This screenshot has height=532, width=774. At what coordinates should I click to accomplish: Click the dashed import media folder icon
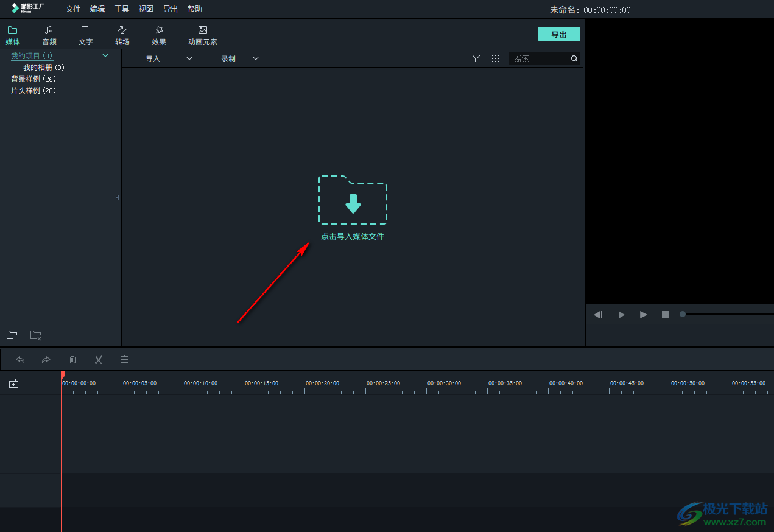pyautogui.click(x=353, y=200)
